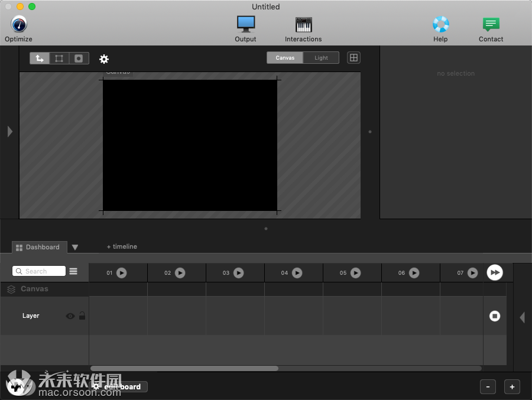The image size is (532, 400).
Task: Toggle the Layer lock icon
Action: (x=82, y=316)
